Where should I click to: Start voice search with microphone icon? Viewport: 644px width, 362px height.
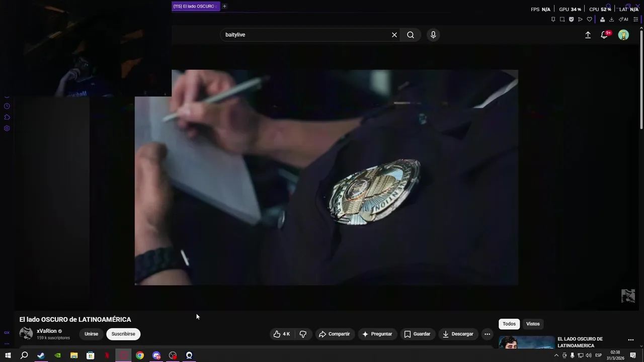[x=433, y=35]
